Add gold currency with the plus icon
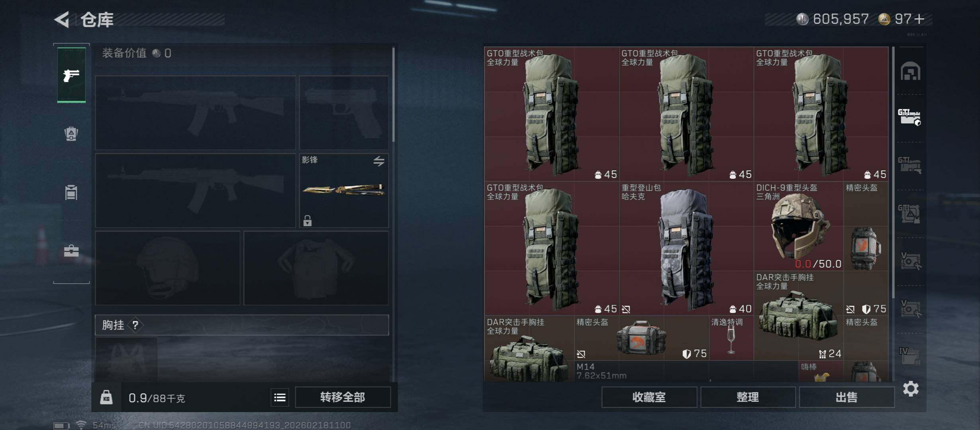Image resolution: width=980 pixels, height=430 pixels. [919, 19]
